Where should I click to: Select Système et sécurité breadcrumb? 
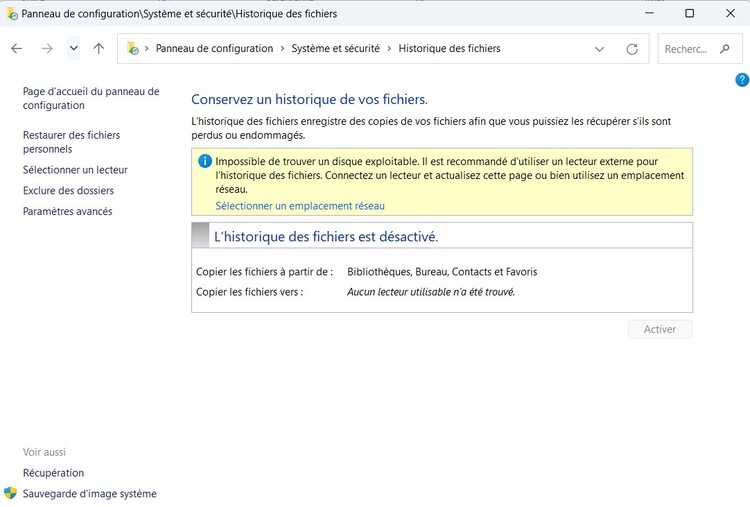coord(335,48)
